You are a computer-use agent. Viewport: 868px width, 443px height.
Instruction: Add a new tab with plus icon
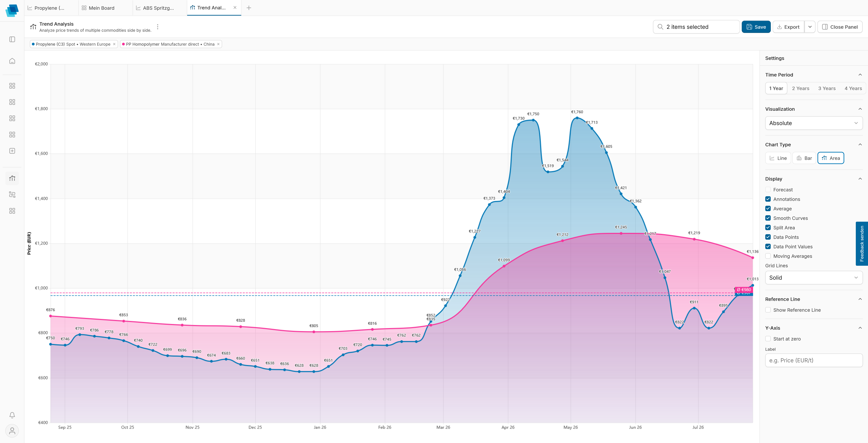(249, 8)
